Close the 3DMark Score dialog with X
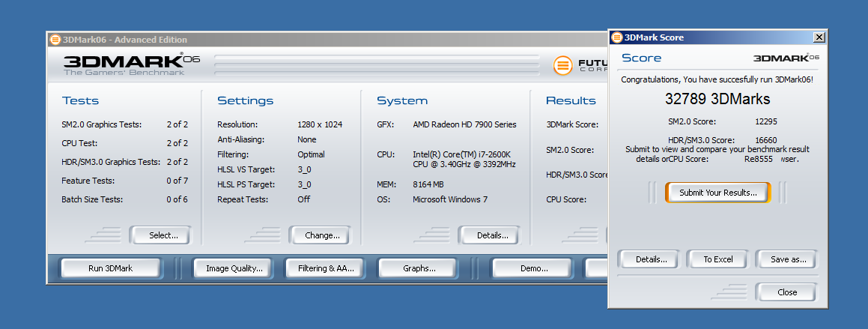Image resolution: width=868 pixels, height=329 pixels. click(819, 37)
